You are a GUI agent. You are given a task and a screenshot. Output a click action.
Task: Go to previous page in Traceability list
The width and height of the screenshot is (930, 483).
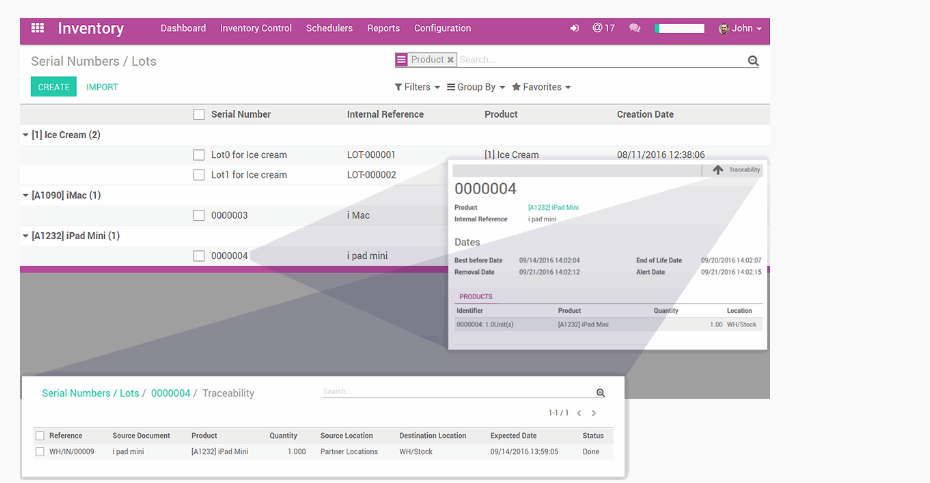[579, 413]
